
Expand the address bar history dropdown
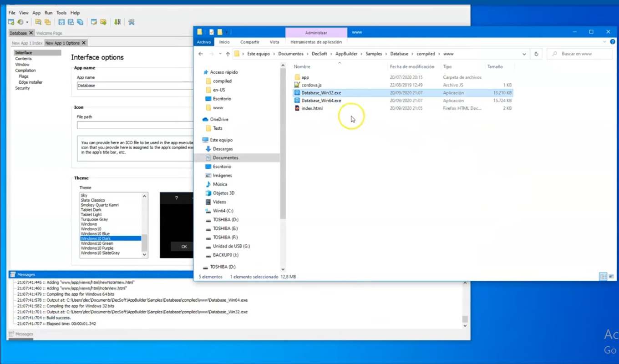[524, 54]
